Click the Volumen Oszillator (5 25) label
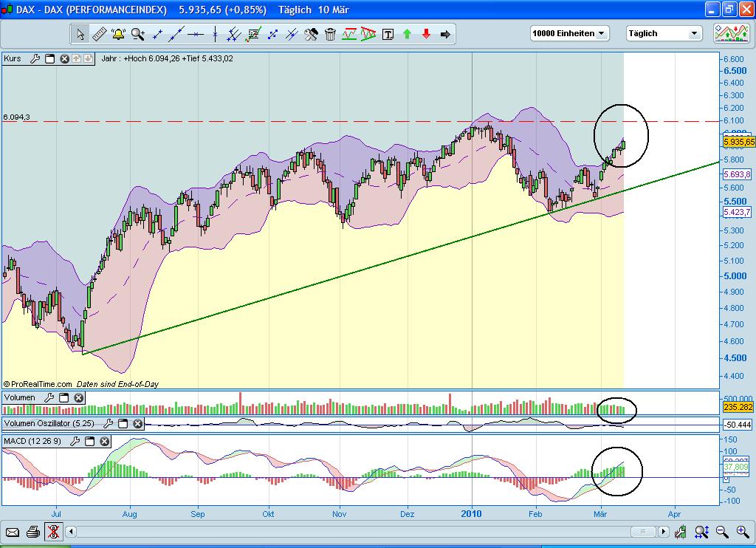The image size is (756, 548). coord(49,423)
